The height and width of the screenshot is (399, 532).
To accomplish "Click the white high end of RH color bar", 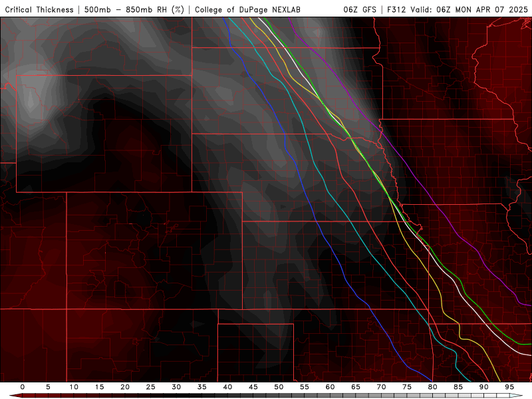I will [516, 396].
